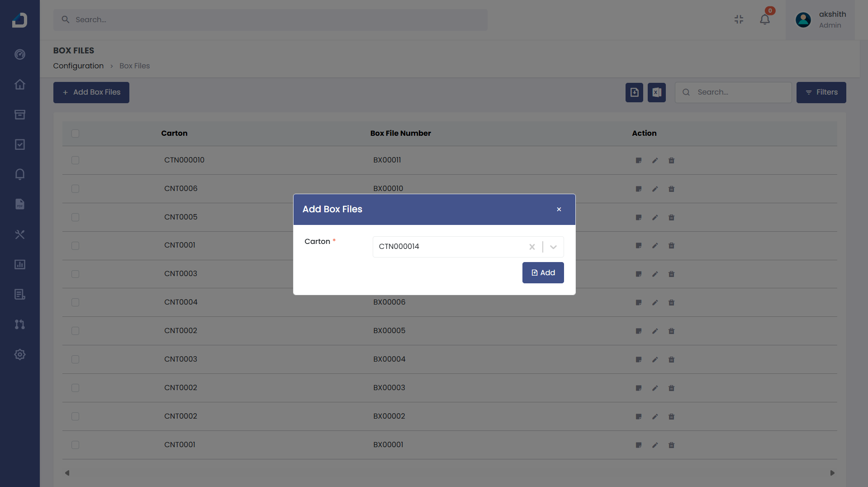
Task: Click the Add button in dialog
Action: tap(543, 272)
